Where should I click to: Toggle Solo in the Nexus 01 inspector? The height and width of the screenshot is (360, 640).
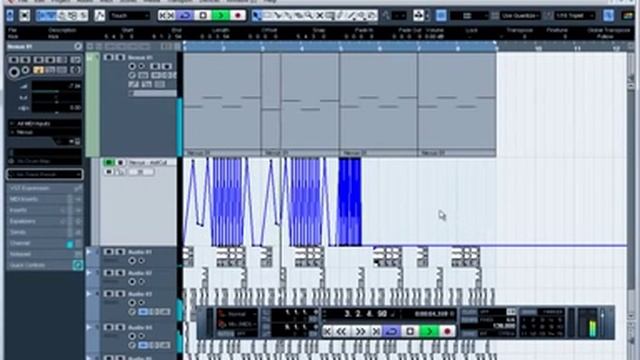tap(25, 60)
